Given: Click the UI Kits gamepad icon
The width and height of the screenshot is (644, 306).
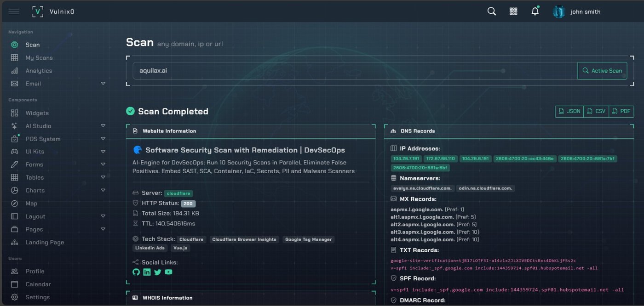Looking at the screenshot, I should tap(15, 151).
